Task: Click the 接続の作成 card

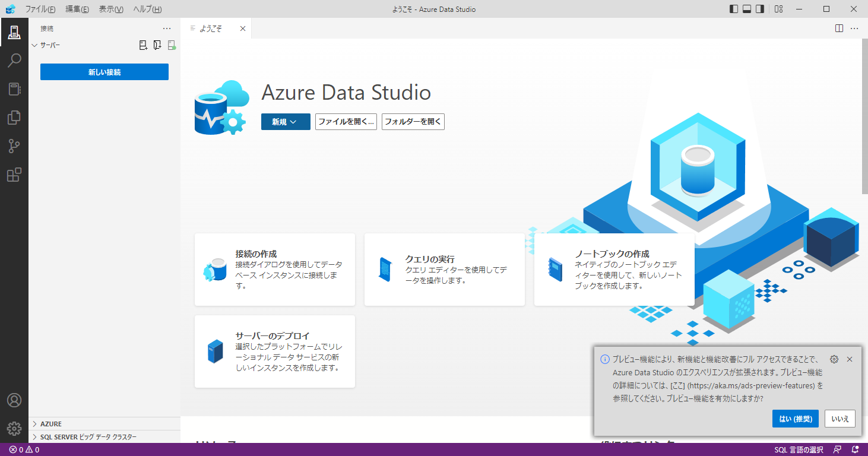Action: 275,270
